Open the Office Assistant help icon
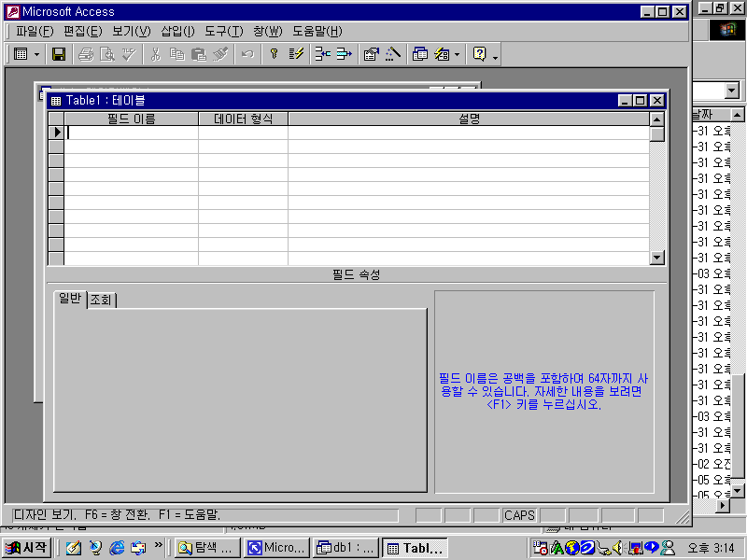Screen dimensions: 747x560 pos(479,54)
